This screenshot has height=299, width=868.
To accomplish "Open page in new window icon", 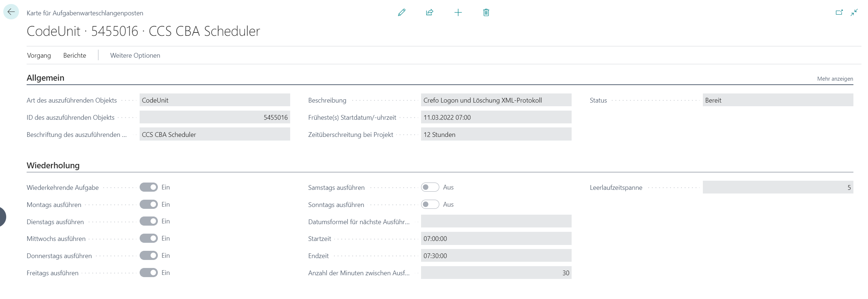I will pyautogui.click(x=839, y=13).
